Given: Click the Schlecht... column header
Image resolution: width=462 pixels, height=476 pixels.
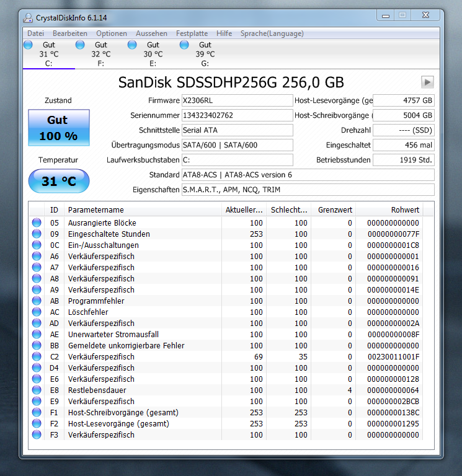Looking at the screenshot, I should tap(288, 209).
